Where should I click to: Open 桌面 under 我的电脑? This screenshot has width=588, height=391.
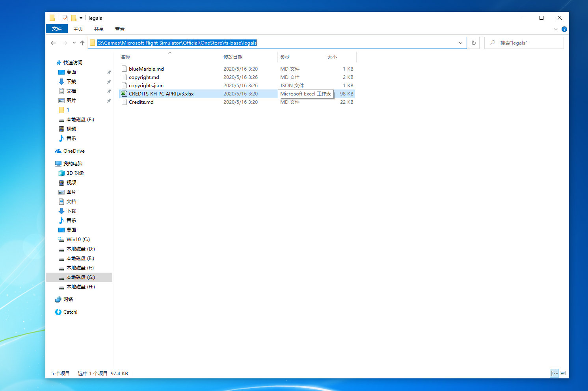(71, 230)
